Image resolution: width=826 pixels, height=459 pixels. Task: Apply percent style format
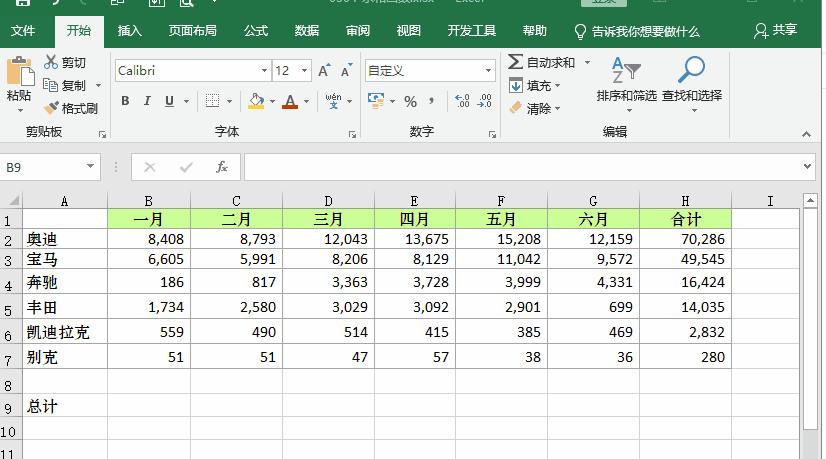click(410, 101)
